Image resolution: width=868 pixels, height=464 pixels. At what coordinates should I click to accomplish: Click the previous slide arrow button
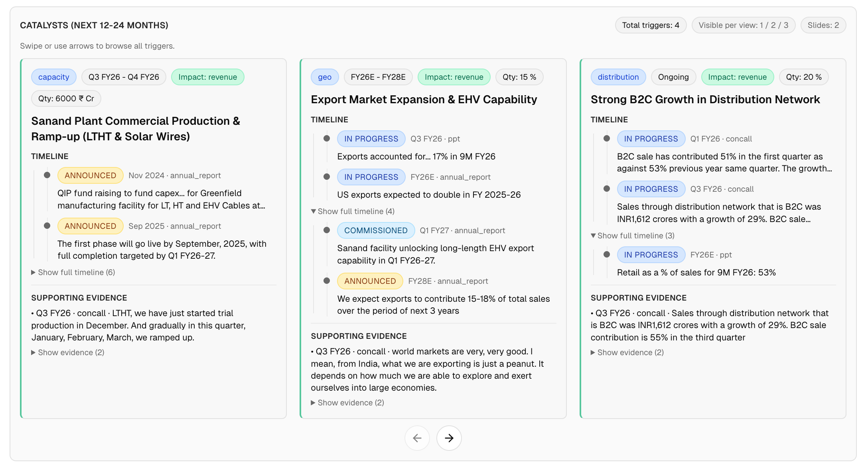coord(417,438)
